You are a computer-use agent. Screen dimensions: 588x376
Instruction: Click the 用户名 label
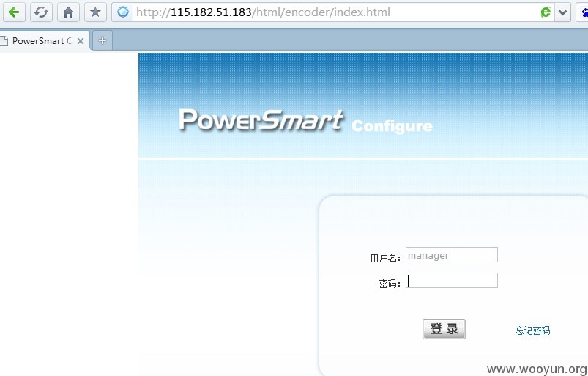(x=385, y=258)
